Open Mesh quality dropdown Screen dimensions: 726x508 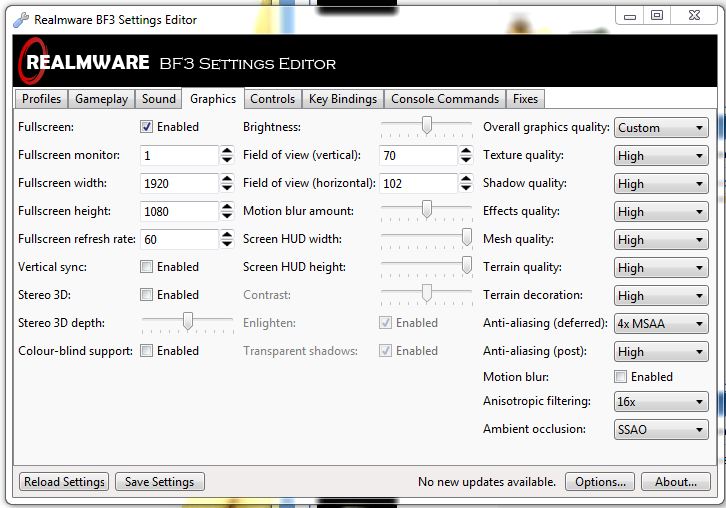[x=661, y=240]
